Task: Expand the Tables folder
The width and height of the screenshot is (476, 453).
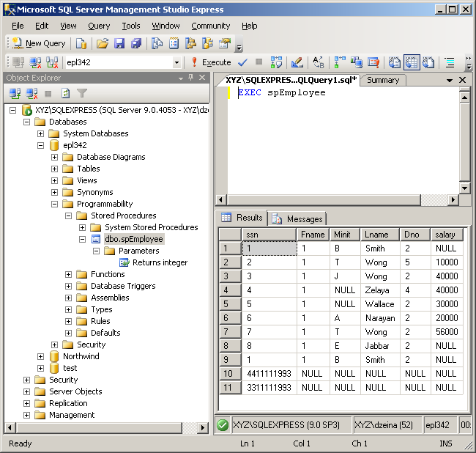Action: click(54, 169)
